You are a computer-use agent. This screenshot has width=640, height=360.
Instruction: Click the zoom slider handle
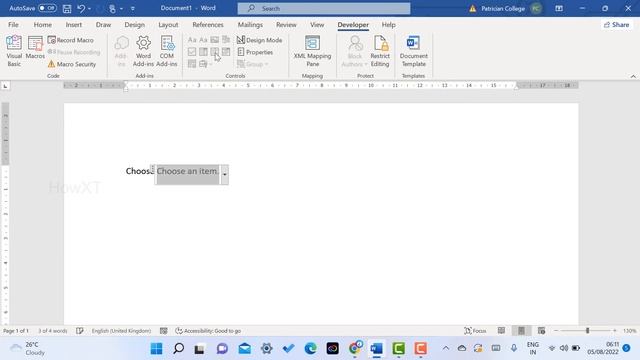[588, 331]
